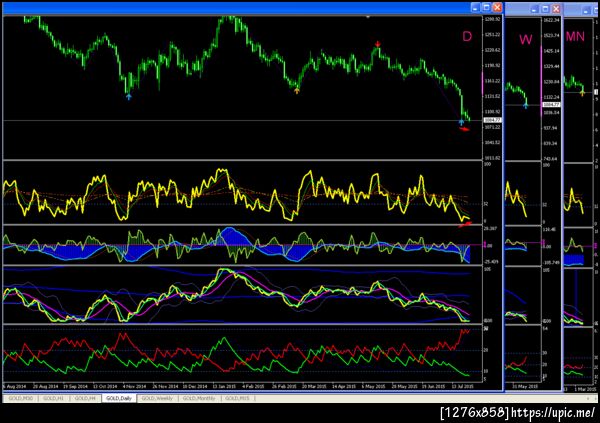Select the blue up arrow on Weekly chart

525,105
